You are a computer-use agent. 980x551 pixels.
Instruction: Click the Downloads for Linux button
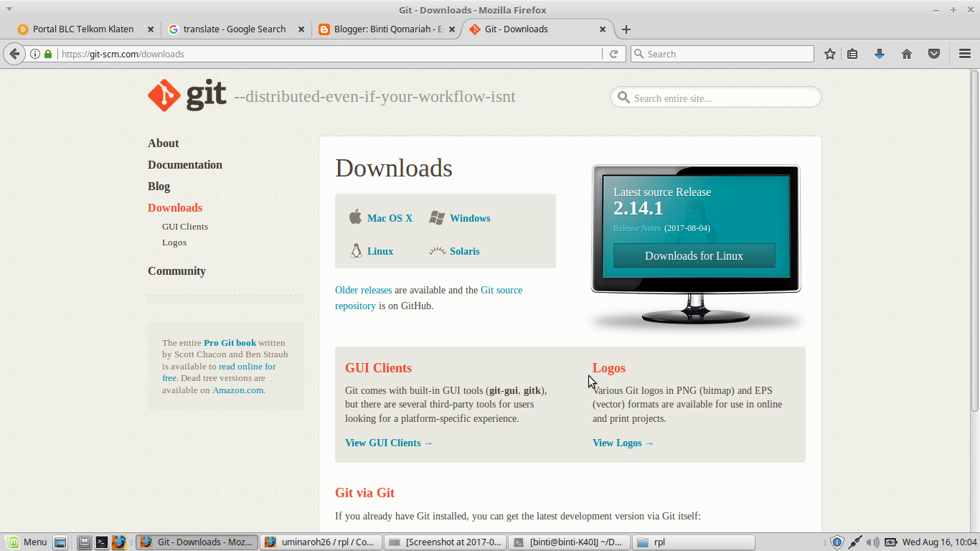tap(694, 255)
